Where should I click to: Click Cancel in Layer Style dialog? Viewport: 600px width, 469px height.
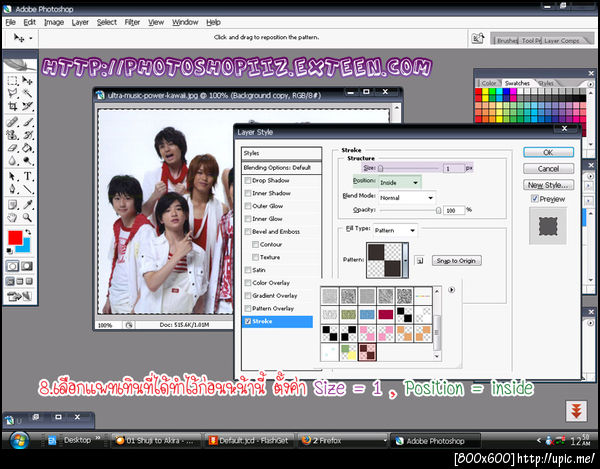coord(548,169)
